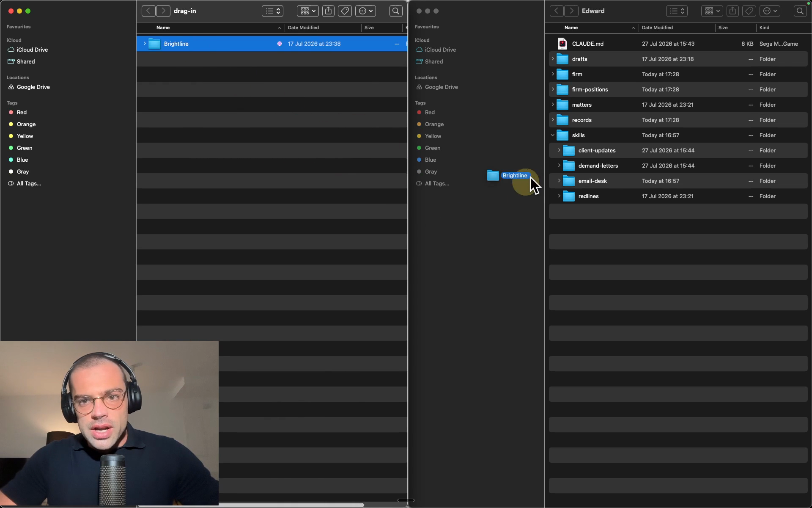Viewport: 812px width, 508px height.
Task: Open group-by dropdown in drag-in toolbar
Action: (307, 11)
